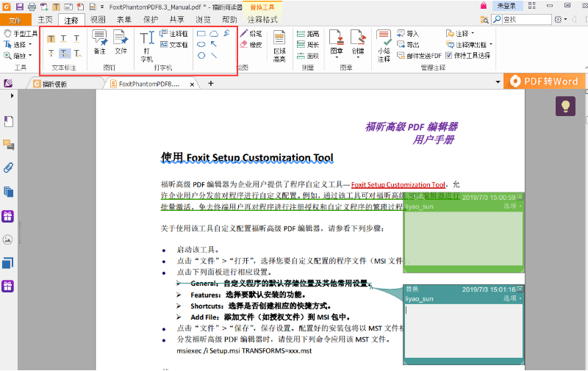Select the rectangle drawing shape
Image resolution: width=588 pixels, height=371 pixels.
pyautogui.click(x=201, y=33)
